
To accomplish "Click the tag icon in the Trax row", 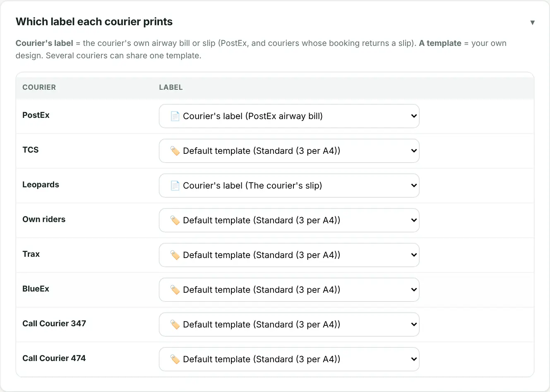I will 175,255.
